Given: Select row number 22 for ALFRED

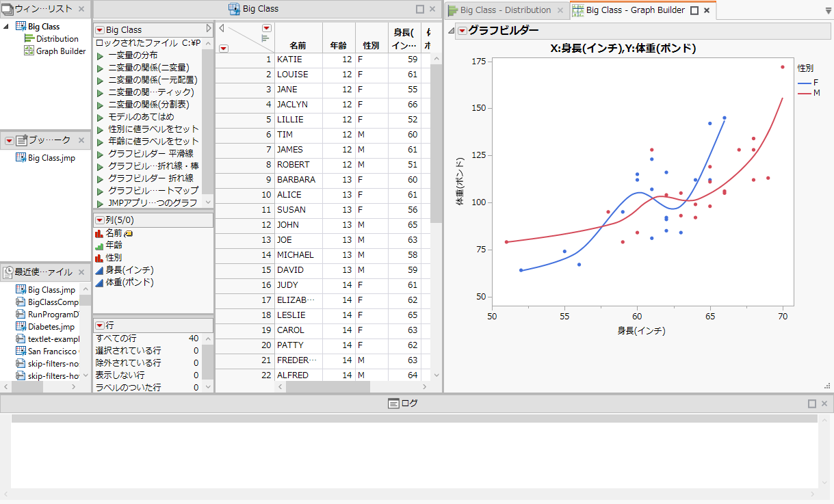Looking at the screenshot, I should click(245, 375).
